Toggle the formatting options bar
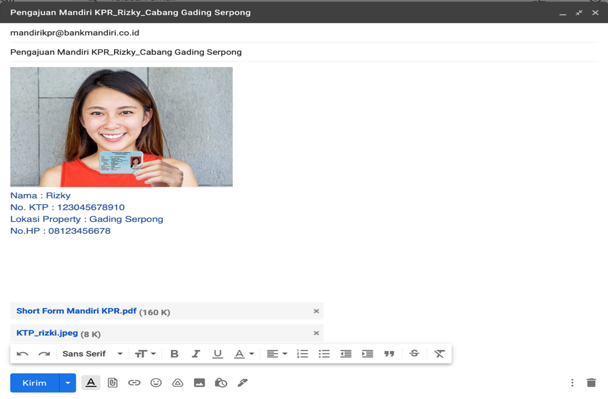 [91, 383]
